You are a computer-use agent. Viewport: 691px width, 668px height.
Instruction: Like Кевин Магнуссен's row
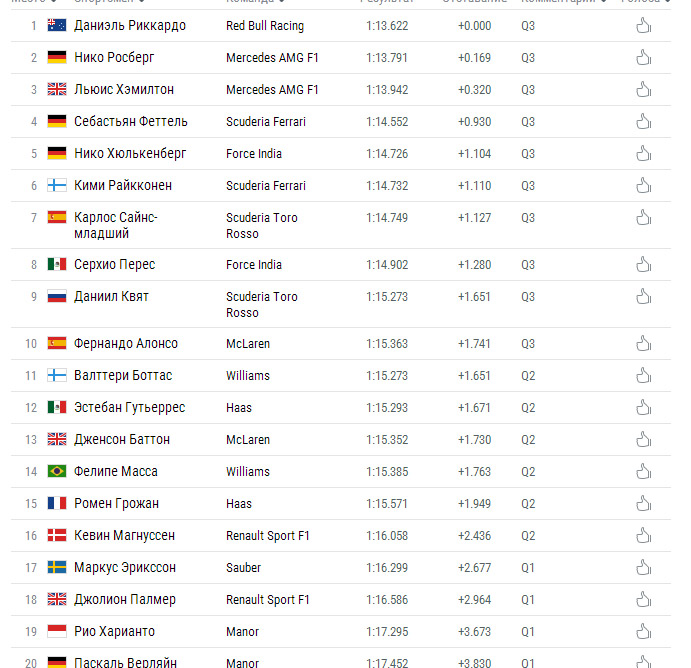[x=643, y=535]
